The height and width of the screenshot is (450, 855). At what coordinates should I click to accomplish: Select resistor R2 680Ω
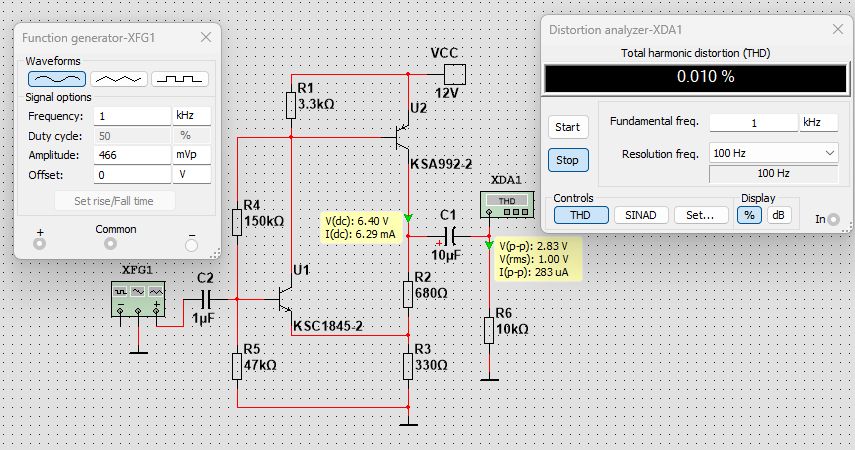[x=408, y=295]
